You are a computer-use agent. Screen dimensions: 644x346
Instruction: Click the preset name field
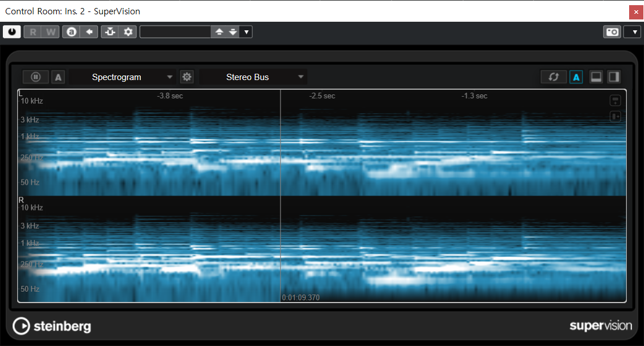[175, 32]
